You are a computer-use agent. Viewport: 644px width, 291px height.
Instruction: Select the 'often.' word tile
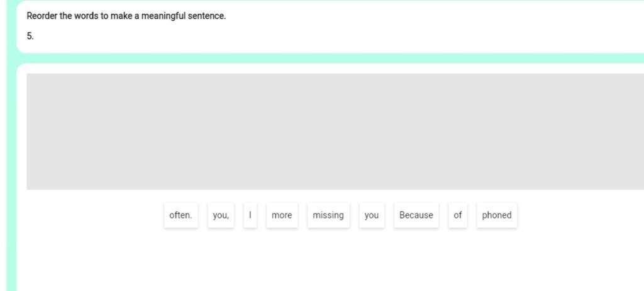click(x=180, y=215)
